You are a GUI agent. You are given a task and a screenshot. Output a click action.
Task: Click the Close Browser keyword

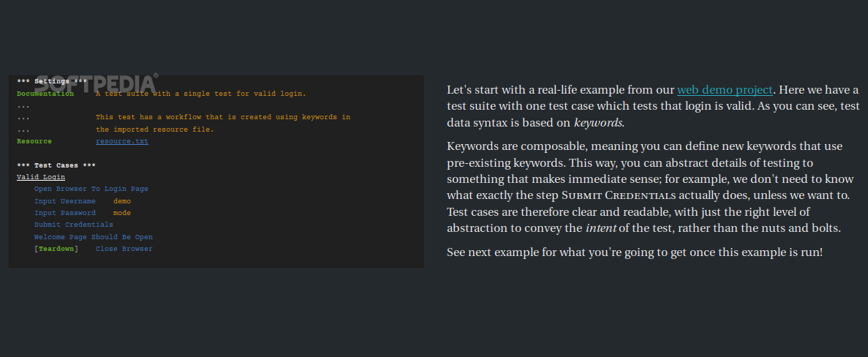124,249
